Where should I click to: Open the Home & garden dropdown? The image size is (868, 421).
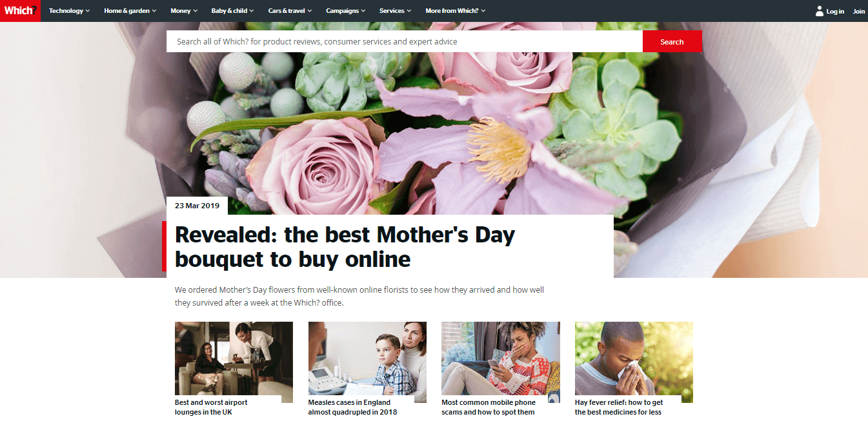130,11
